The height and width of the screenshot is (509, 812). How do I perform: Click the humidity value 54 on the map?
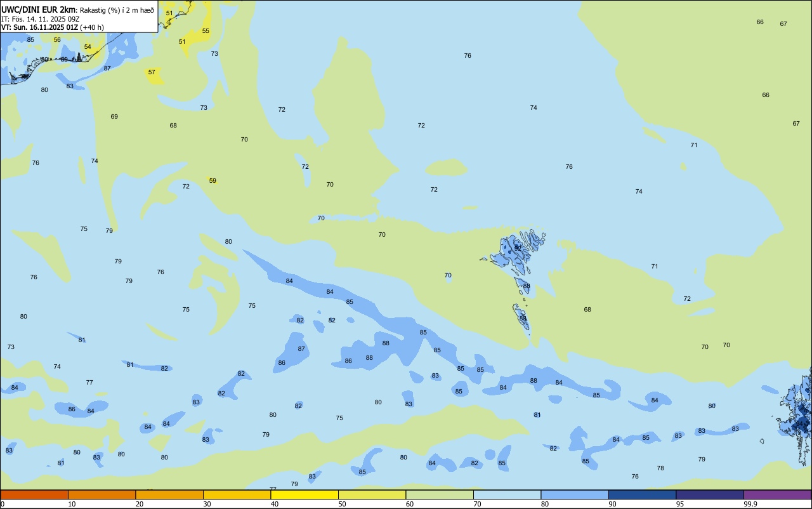tap(88, 47)
